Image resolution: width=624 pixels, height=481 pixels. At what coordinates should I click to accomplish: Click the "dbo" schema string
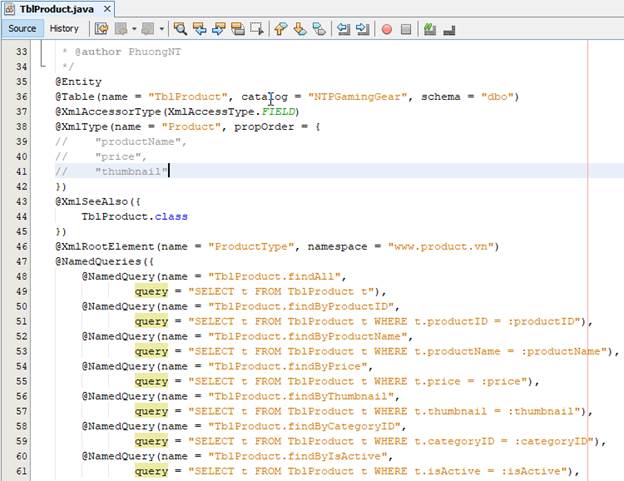(497, 97)
